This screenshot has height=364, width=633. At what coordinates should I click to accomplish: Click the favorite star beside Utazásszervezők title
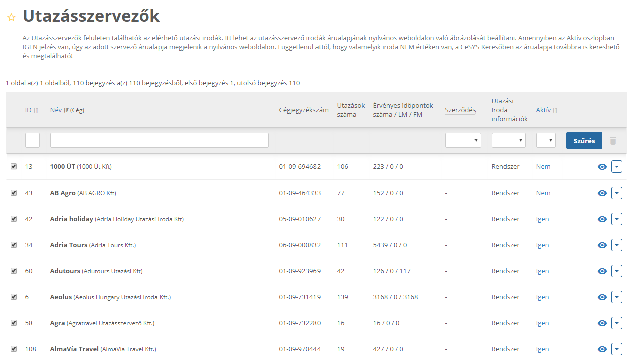point(11,17)
